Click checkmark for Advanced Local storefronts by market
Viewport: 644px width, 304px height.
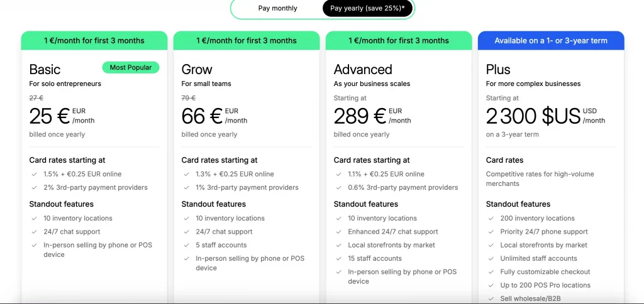pos(338,245)
